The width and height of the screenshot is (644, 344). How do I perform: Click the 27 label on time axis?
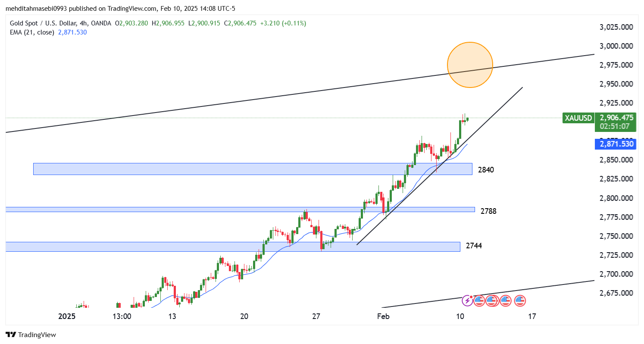[316, 316]
